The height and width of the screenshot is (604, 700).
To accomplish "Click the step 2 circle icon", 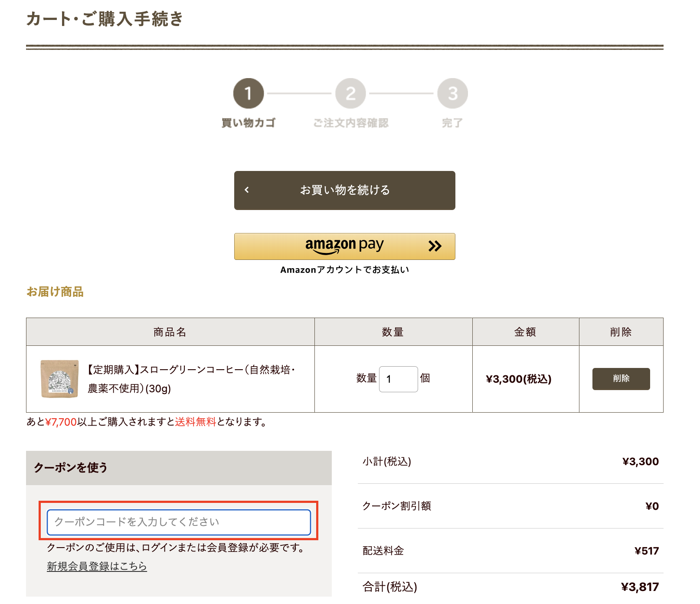I will coord(350,93).
